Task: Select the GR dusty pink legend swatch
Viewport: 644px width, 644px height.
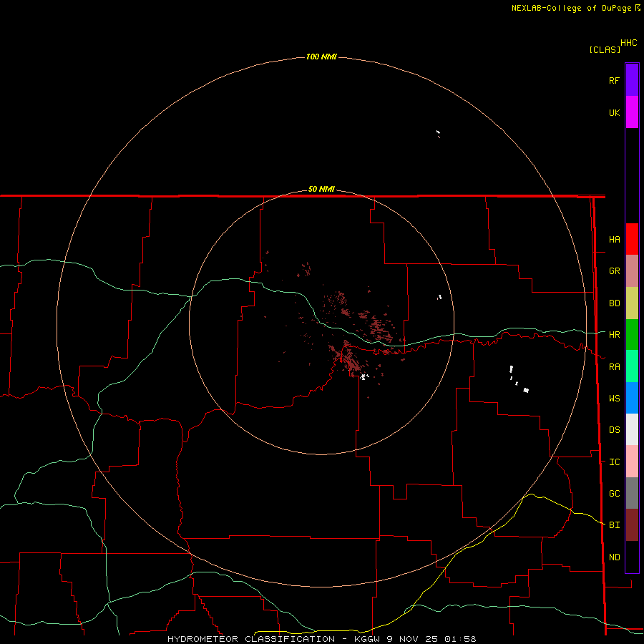Action: 632,270
